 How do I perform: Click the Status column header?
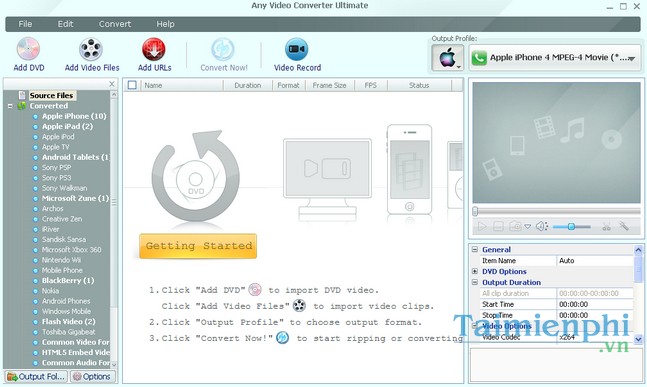(419, 85)
